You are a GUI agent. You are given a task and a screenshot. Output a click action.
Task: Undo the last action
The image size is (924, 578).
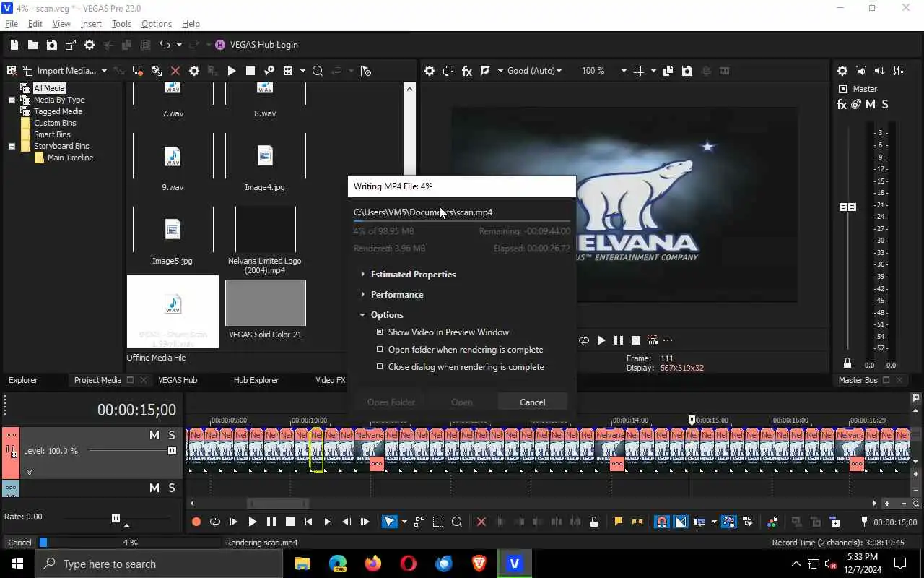165,45
